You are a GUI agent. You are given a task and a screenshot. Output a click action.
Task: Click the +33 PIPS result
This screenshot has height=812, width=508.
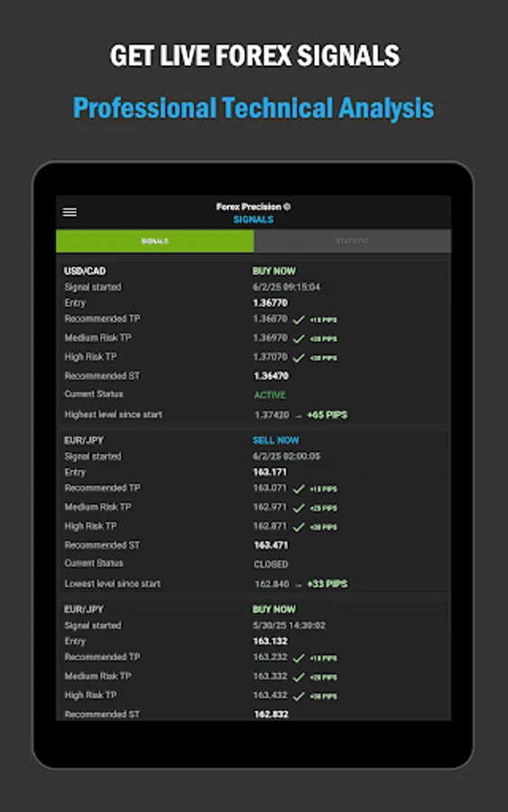(x=328, y=584)
